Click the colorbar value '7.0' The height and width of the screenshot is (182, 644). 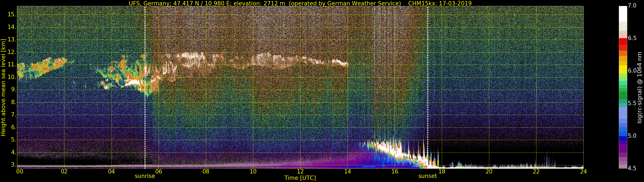632,6
